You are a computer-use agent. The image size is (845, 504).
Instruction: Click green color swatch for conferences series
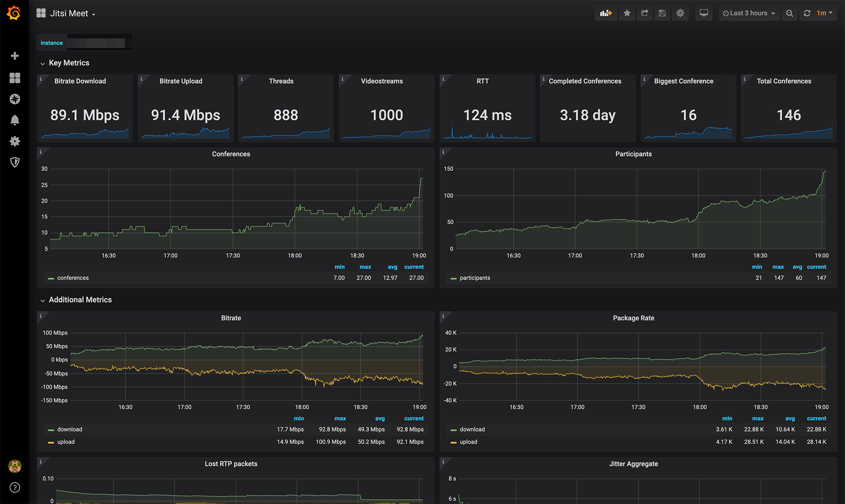pos(51,278)
